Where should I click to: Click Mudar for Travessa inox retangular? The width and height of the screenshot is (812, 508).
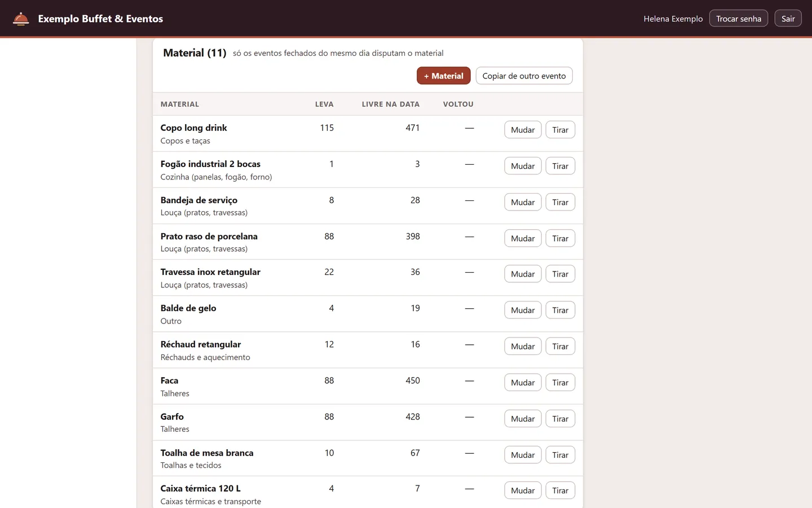523,274
